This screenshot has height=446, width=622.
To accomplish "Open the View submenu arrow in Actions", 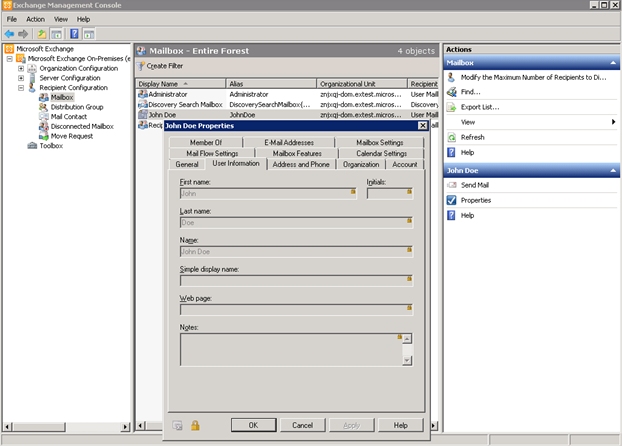I will pyautogui.click(x=613, y=122).
